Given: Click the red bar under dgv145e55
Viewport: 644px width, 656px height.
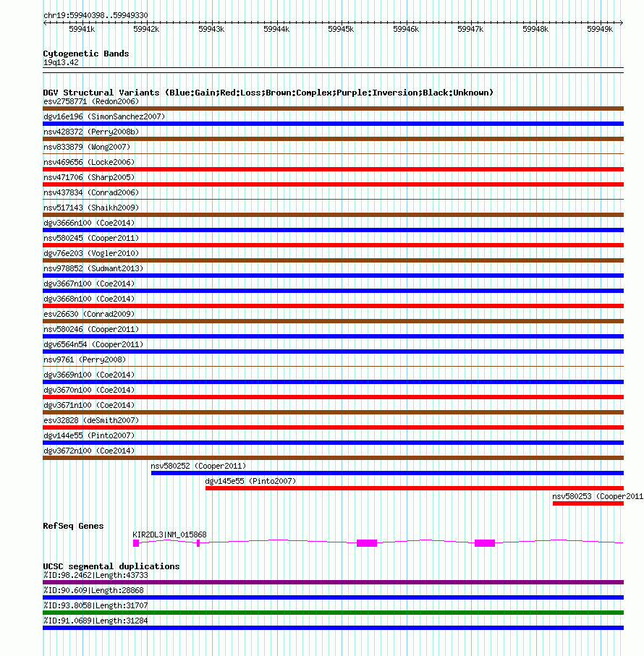Looking at the screenshot, I should [415, 488].
